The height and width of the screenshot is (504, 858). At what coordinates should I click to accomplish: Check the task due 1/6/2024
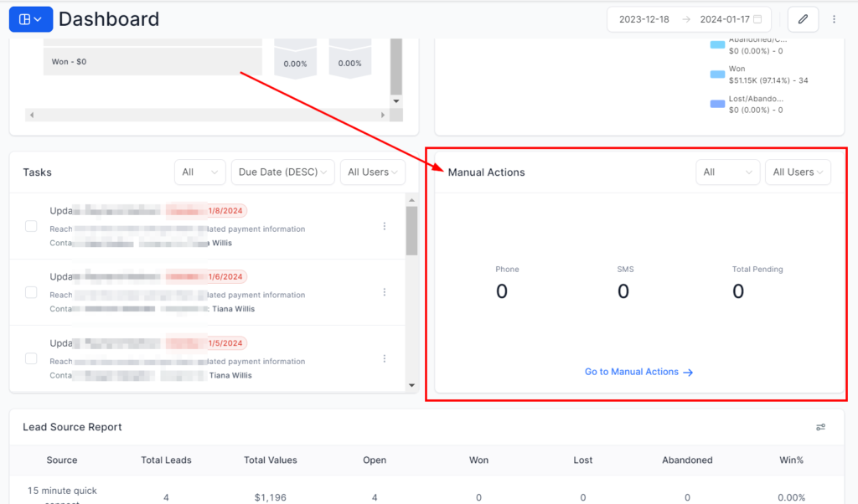click(x=31, y=292)
